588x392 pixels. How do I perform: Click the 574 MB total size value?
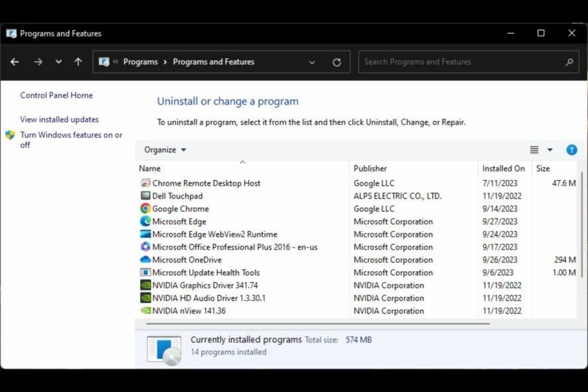click(358, 340)
